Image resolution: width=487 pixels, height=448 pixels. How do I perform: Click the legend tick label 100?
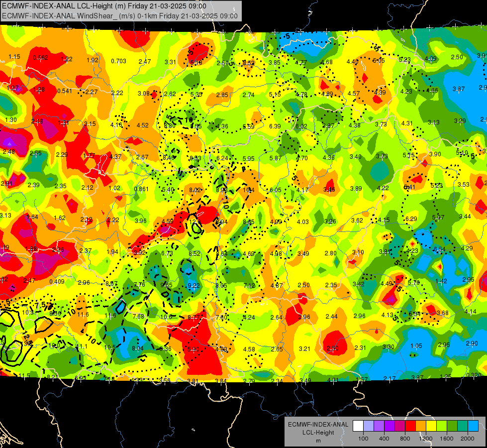click(x=363, y=439)
